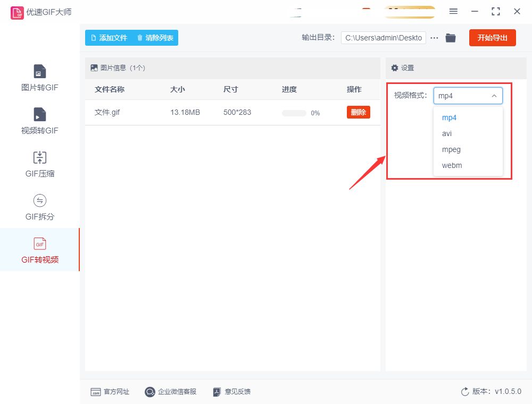Click the 意见反馈 edit icon

point(217,392)
